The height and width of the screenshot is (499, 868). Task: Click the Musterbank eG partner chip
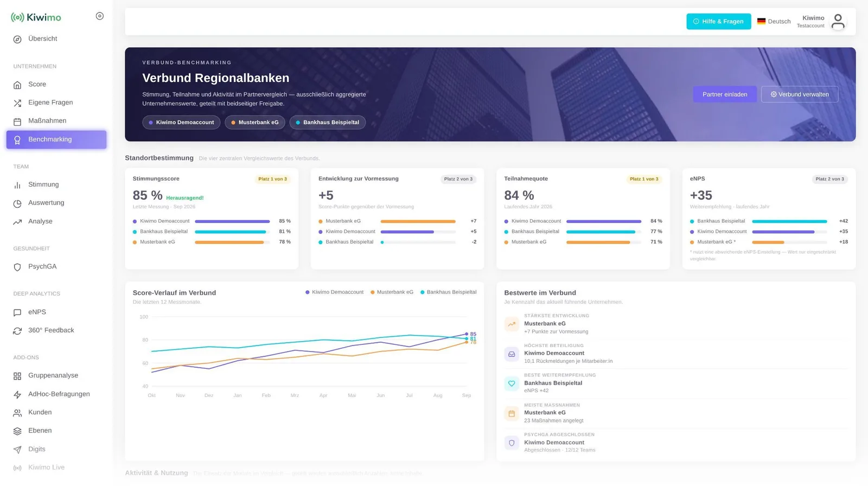click(x=255, y=123)
